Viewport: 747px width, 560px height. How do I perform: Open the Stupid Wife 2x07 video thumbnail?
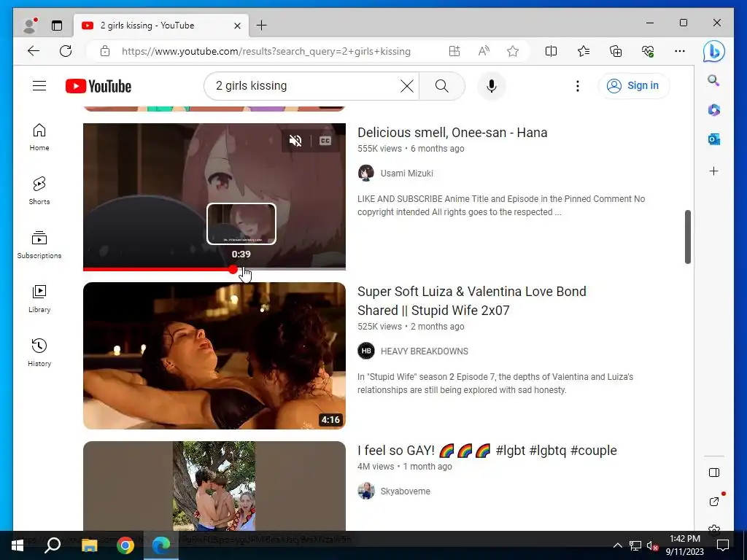[214, 356]
